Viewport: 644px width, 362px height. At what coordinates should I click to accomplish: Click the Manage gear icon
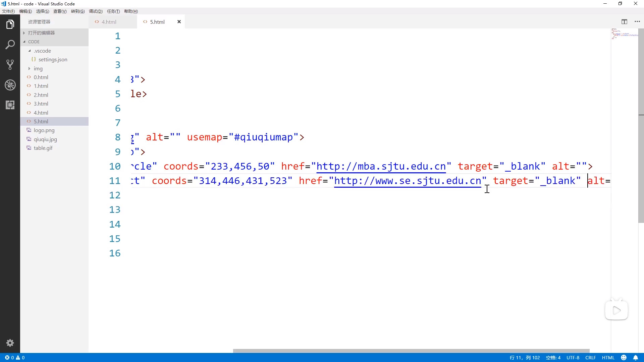pos(10,343)
